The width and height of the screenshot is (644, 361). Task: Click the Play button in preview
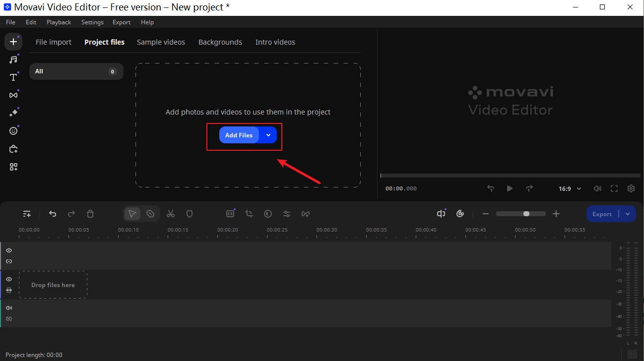pyautogui.click(x=510, y=188)
